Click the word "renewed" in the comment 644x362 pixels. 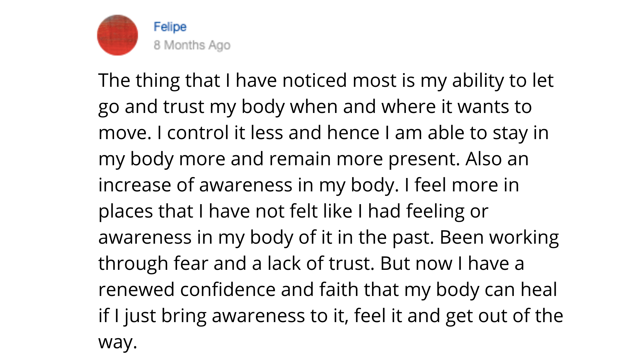pos(136,290)
